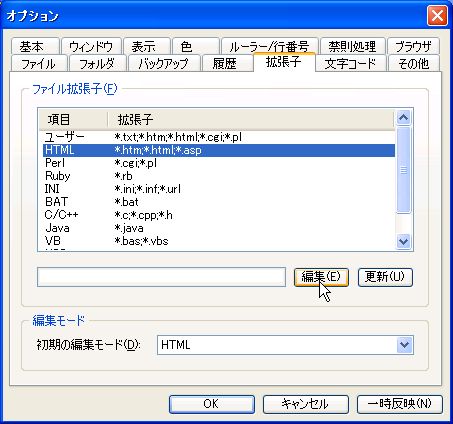The height and width of the screenshot is (424, 453).
Task: Switch to the 基本 tab
Action: coord(35,46)
